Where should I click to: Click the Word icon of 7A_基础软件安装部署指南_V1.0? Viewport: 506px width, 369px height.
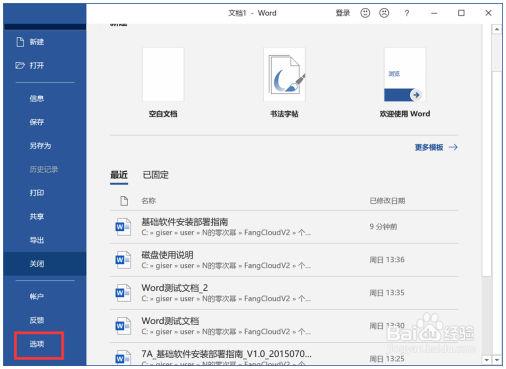[122, 357]
